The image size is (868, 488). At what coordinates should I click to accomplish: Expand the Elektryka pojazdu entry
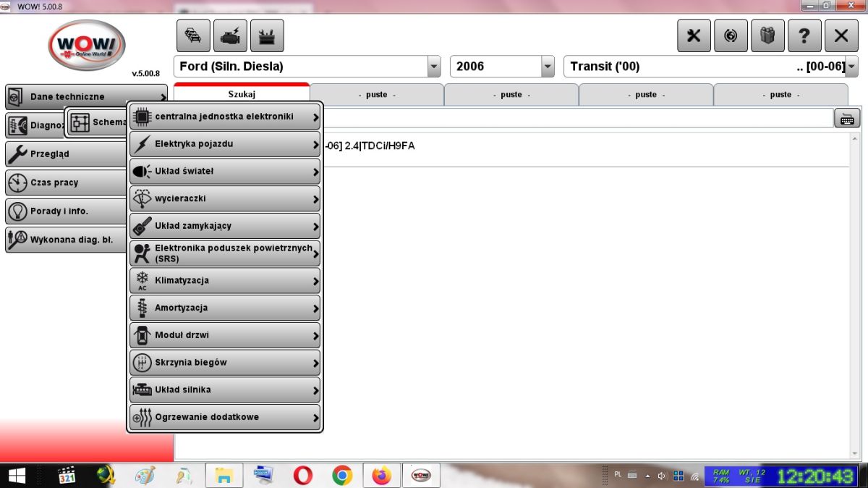point(225,144)
